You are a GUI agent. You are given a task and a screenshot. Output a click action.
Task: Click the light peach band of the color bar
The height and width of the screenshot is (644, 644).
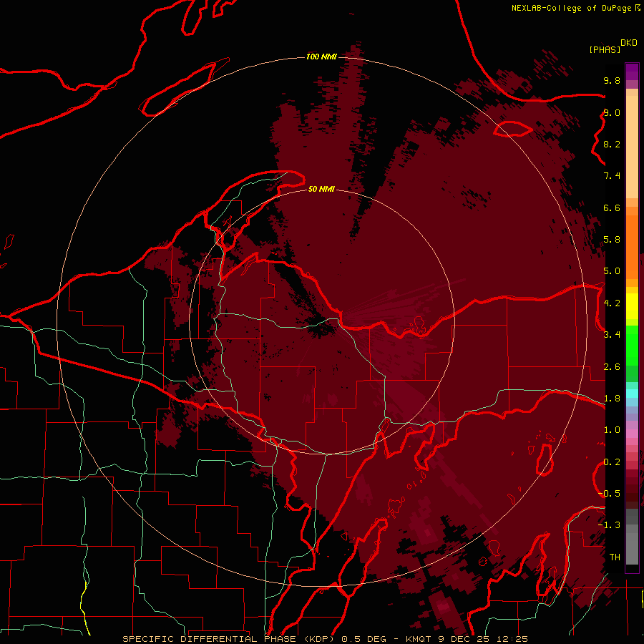click(632, 147)
